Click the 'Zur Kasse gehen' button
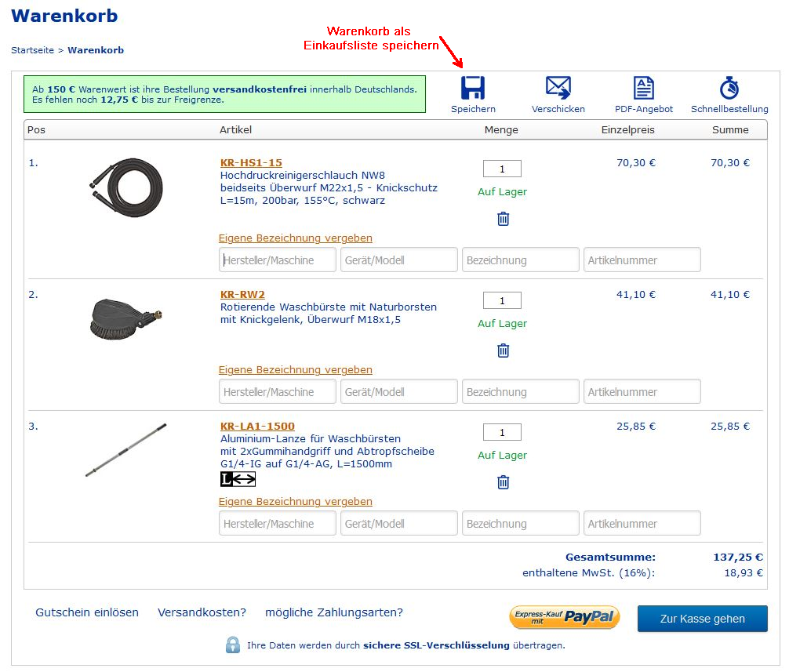 click(702, 619)
